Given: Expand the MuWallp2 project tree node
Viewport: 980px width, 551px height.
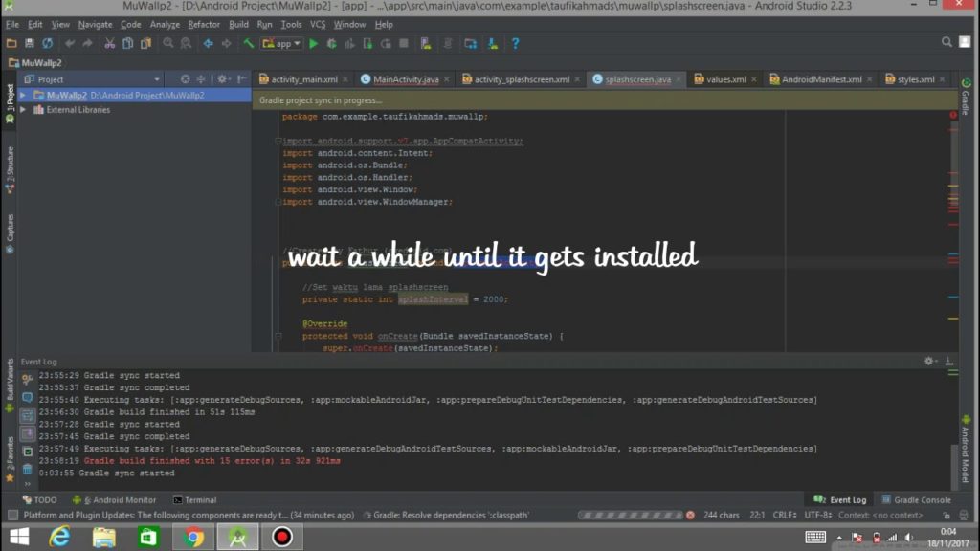Looking at the screenshot, I should tap(23, 95).
